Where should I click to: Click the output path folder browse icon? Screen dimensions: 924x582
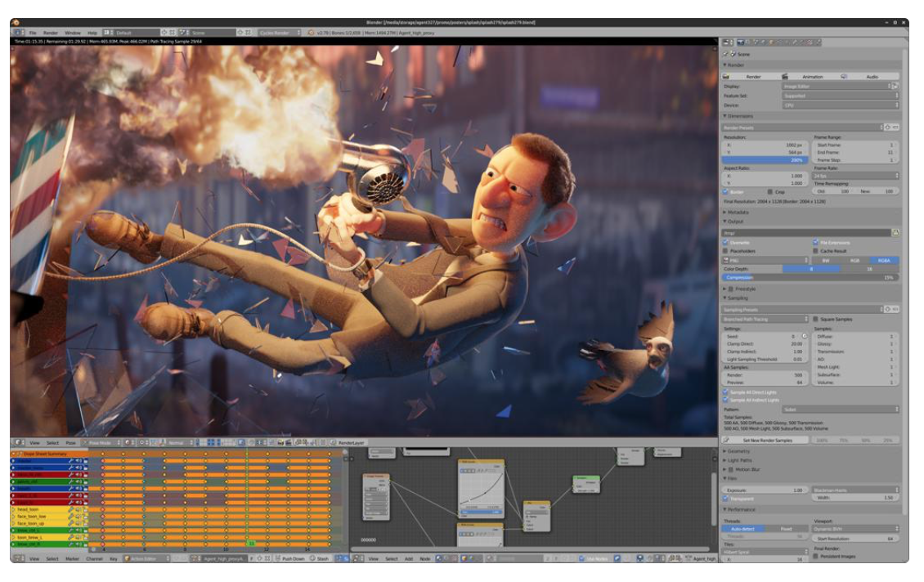coord(895,233)
